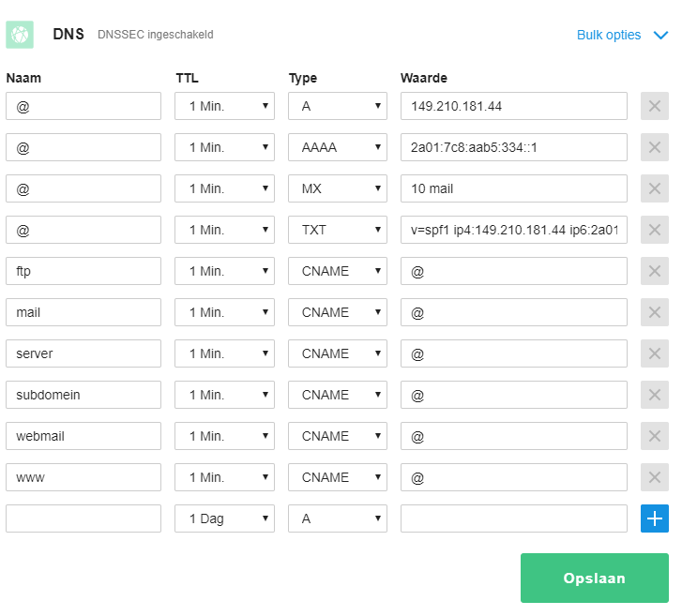Image resolution: width=682 pixels, height=616 pixels.
Task: Open TTL dropdown in the subdomein row
Action: [x=224, y=395]
